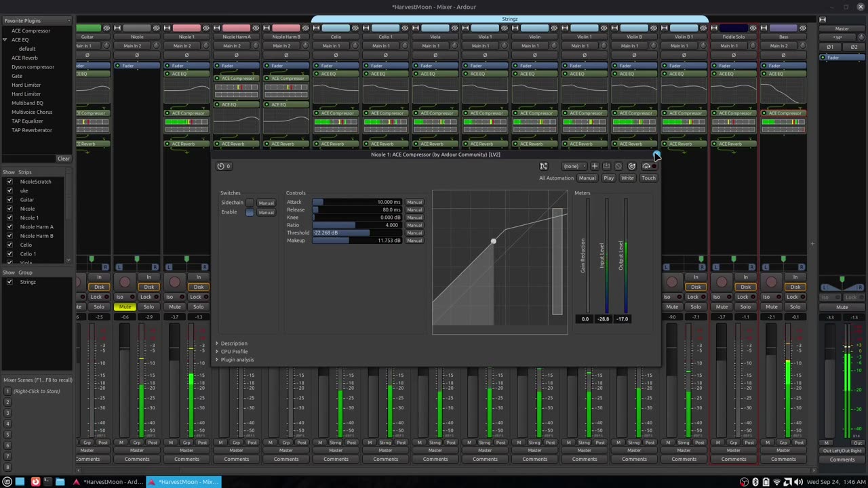Select Multivoice Chorus in favorite plugins
The image size is (868, 488).
pos(31,112)
